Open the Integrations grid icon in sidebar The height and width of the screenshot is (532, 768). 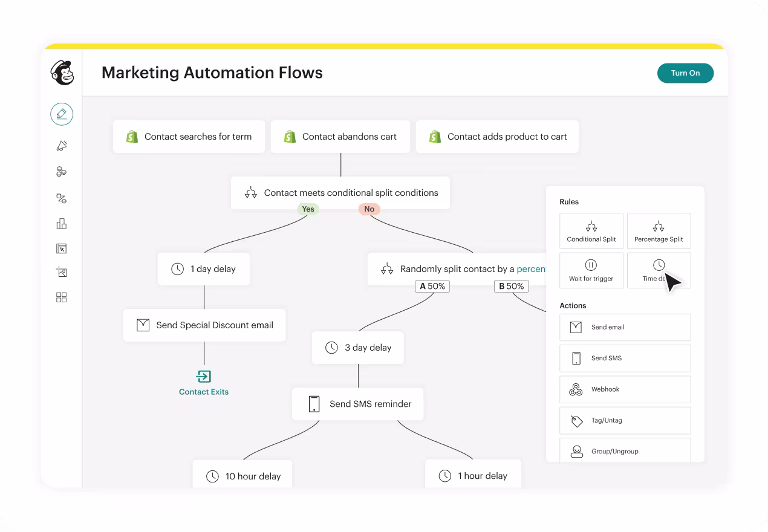61,297
